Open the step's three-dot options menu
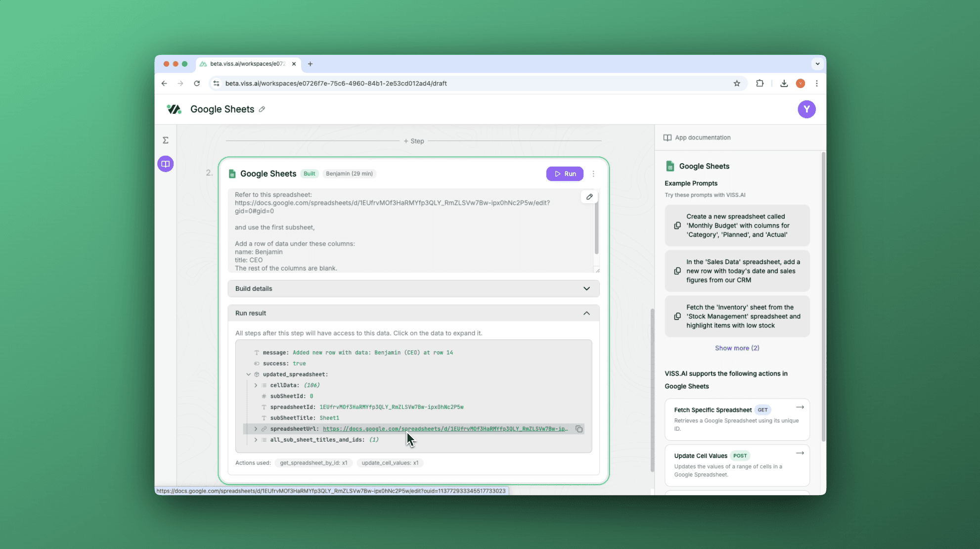This screenshot has height=549, width=980. click(593, 174)
